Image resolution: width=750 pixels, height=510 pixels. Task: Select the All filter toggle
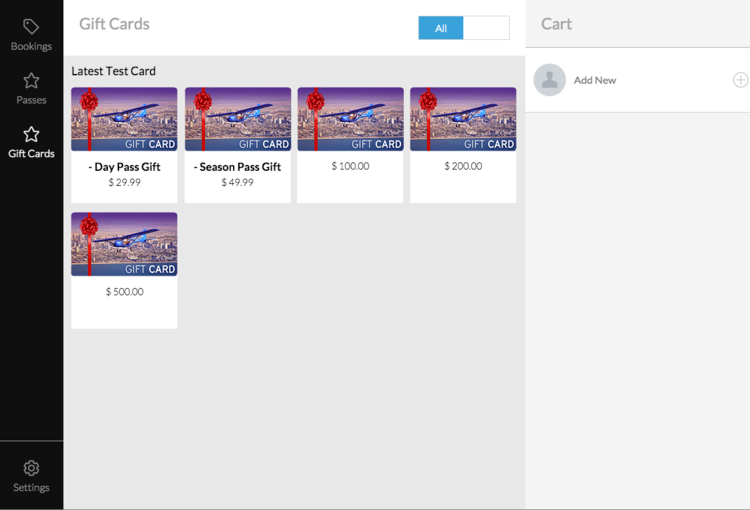(x=441, y=28)
